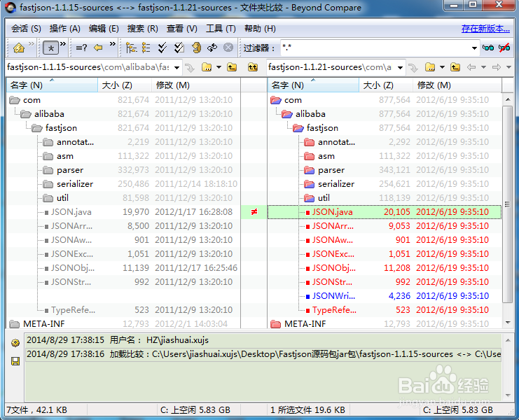
Task: Open the filter combo box dropdown arrow
Action: 474,48
